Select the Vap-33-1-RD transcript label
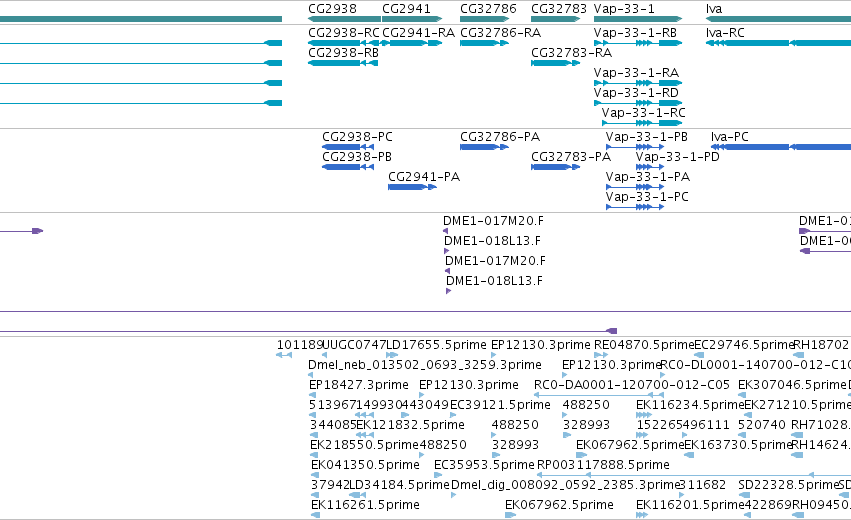851x520 pixels. (x=636, y=93)
